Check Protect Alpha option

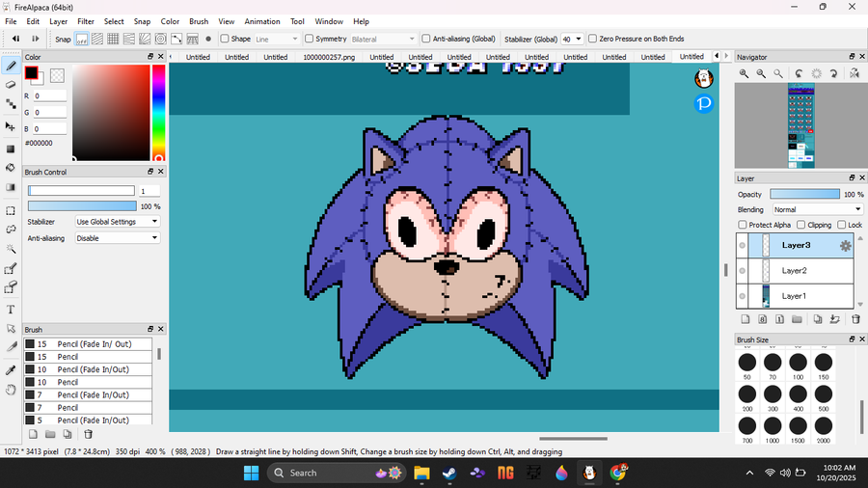point(743,225)
